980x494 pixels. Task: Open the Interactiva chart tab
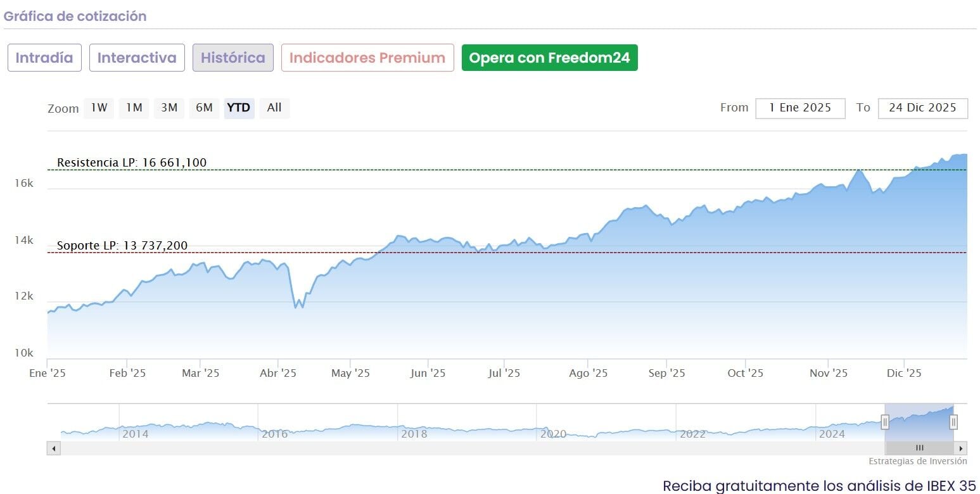click(137, 58)
